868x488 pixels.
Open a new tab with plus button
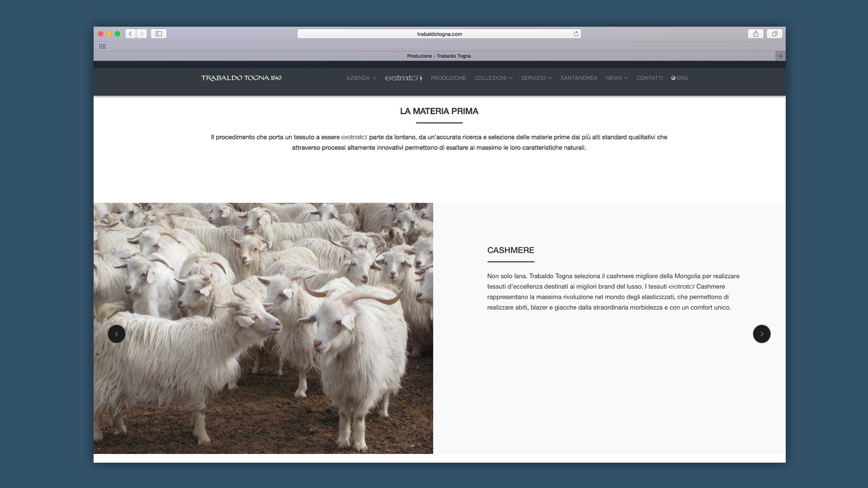pos(781,56)
